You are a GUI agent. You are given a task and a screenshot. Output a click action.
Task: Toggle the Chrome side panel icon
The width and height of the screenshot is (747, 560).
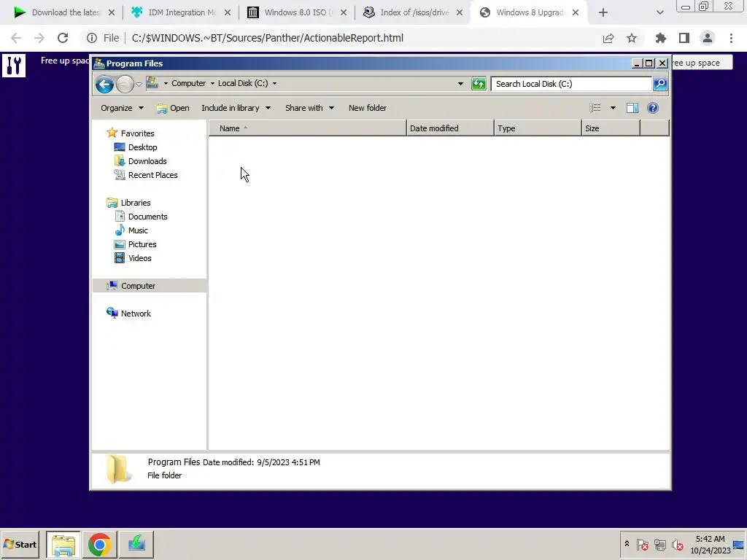(684, 38)
